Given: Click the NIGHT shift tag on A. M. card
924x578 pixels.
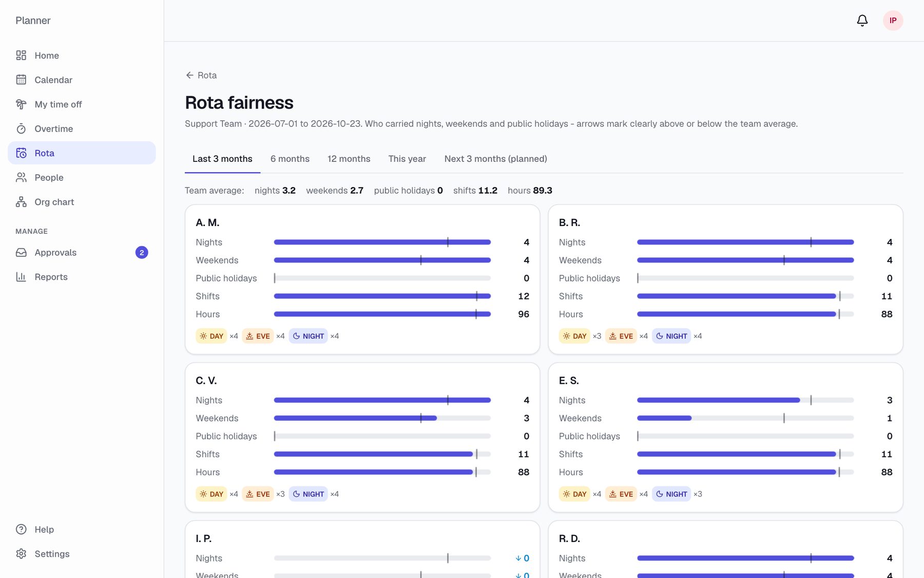Looking at the screenshot, I should pos(308,336).
